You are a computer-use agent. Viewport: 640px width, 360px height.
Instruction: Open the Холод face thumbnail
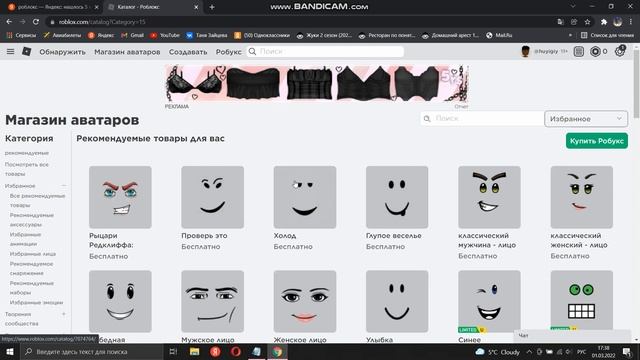click(x=305, y=197)
